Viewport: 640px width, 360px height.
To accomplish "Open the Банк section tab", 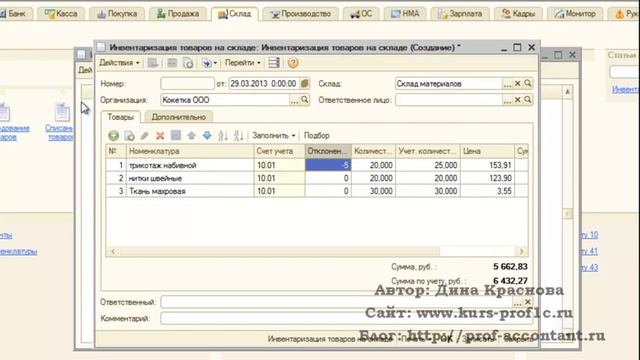I will click(15, 14).
